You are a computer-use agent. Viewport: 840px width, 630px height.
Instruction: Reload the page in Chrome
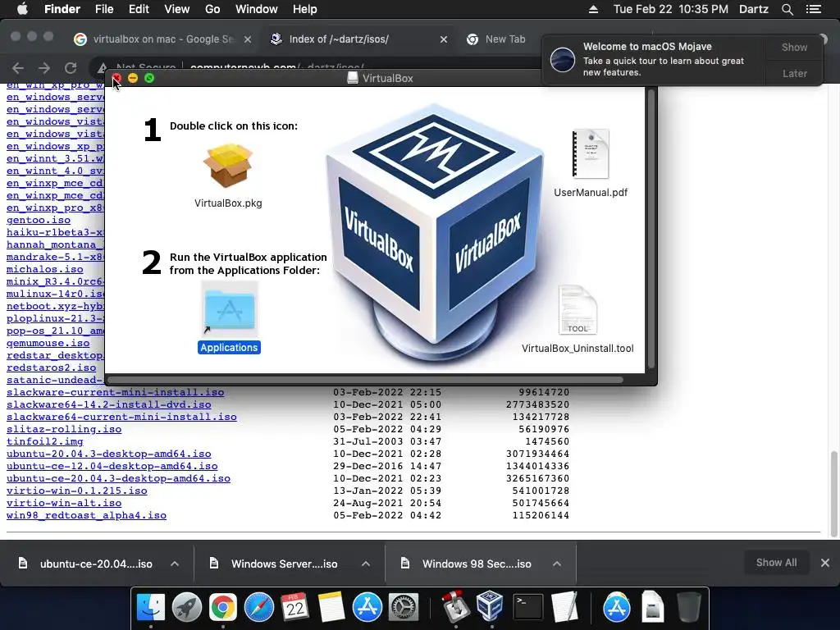click(71, 68)
